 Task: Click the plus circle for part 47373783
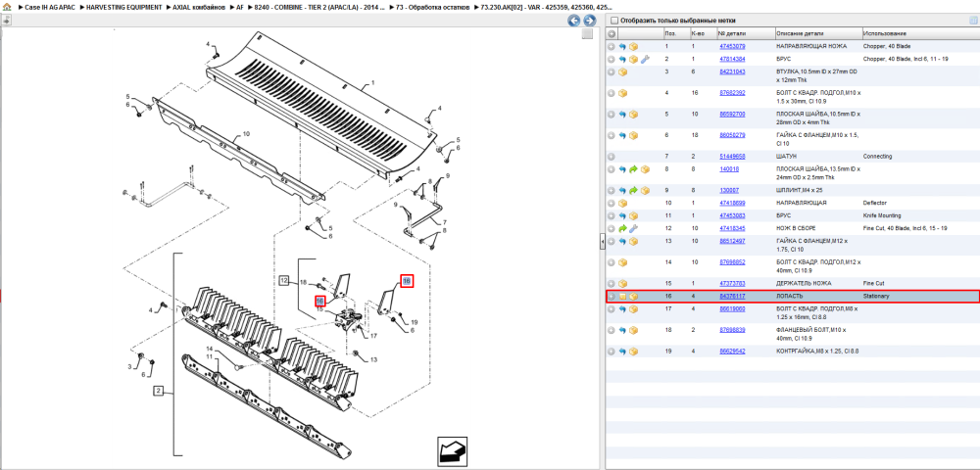(x=612, y=283)
